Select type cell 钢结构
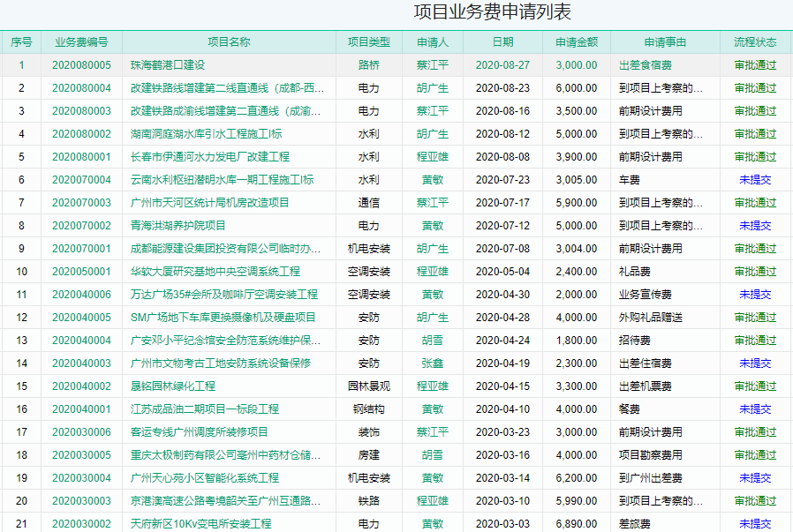The height and width of the screenshot is (532, 793). pyautogui.click(x=369, y=409)
